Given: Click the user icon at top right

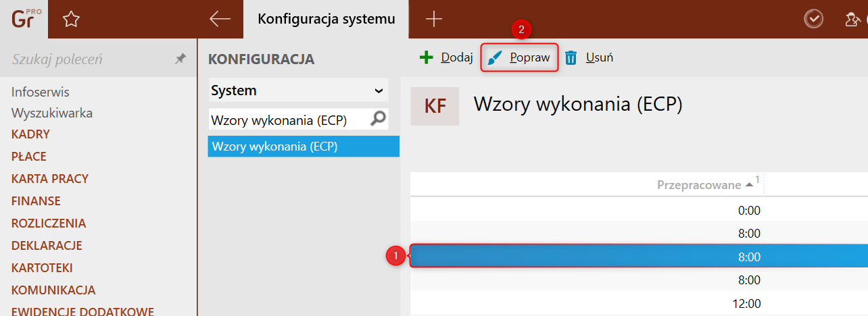Looking at the screenshot, I should point(853,20).
